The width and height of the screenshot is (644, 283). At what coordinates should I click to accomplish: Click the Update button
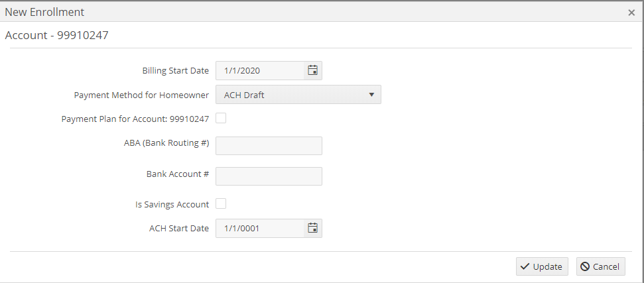[542, 266]
